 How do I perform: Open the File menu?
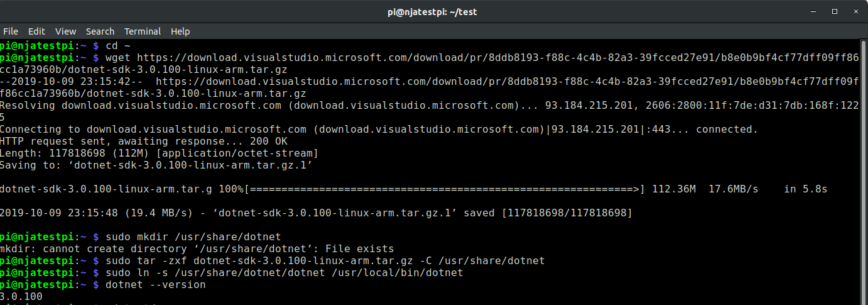pyautogui.click(x=11, y=31)
